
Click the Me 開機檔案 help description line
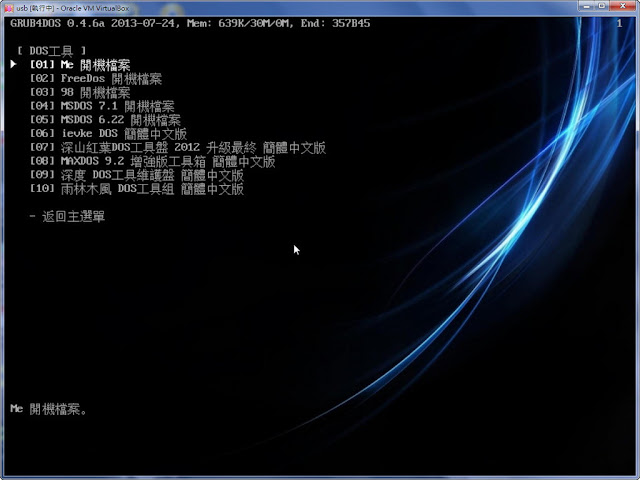[x=48, y=409]
